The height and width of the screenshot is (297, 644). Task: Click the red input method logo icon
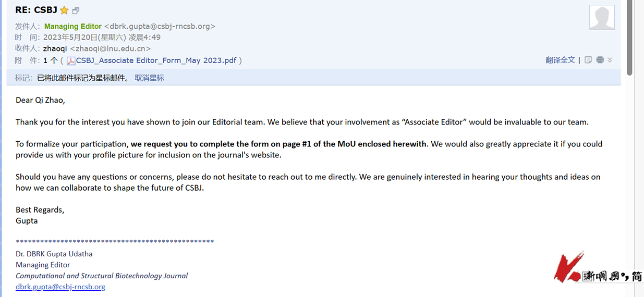(567, 268)
